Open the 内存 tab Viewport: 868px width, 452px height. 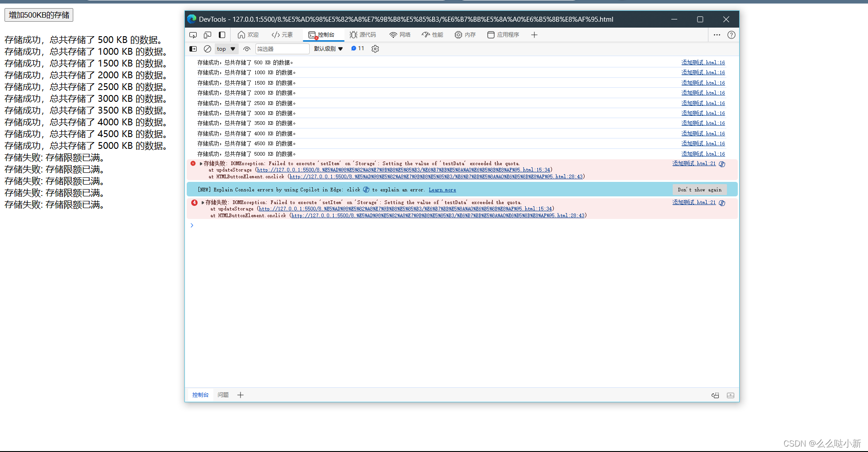click(465, 35)
